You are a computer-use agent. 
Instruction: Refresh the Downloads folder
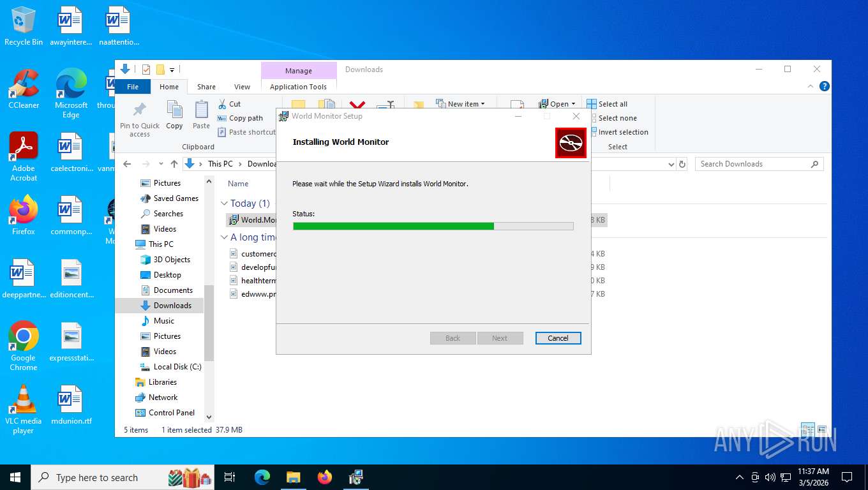[682, 164]
